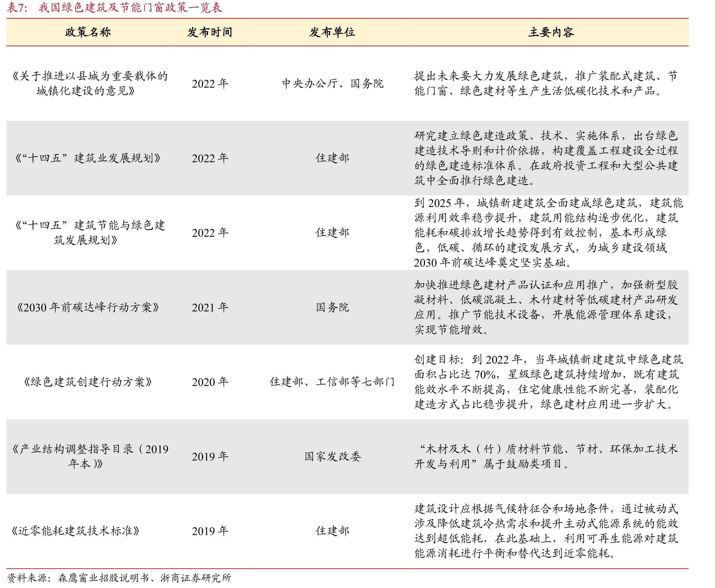Click the content cell starting "木材及木（竹）质材料节能

click(546, 456)
